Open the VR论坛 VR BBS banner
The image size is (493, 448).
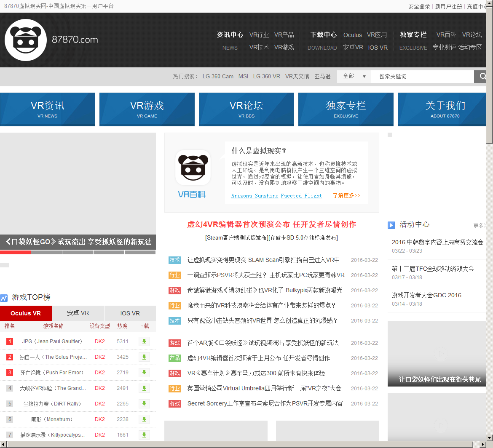(246, 109)
